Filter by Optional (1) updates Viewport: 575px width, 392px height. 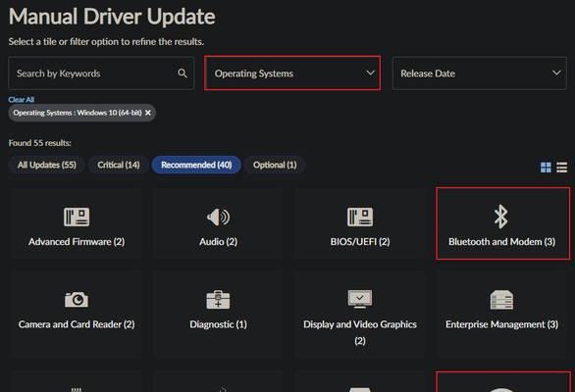[x=275, y=165]
